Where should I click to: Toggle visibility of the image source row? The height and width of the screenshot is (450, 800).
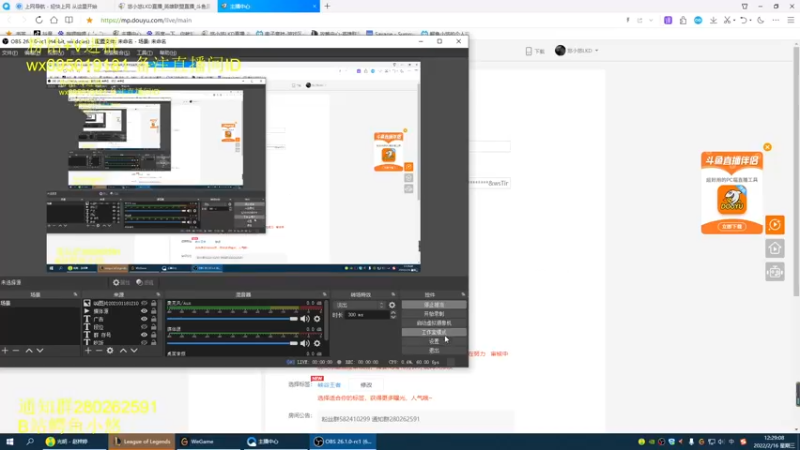point(144,303)
